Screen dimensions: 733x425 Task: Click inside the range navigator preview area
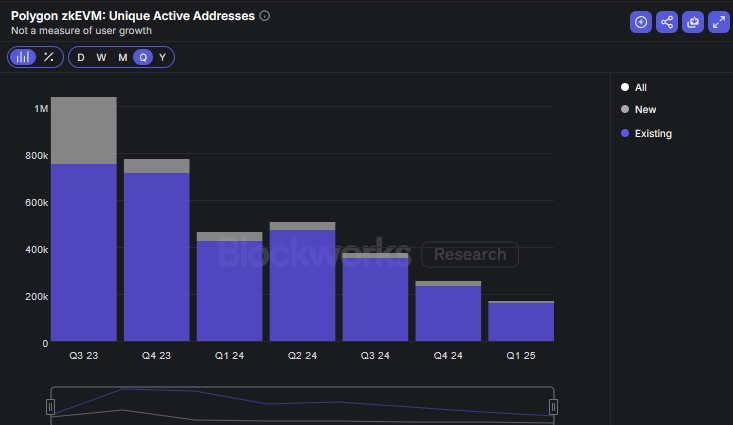[x=302, y=406]
